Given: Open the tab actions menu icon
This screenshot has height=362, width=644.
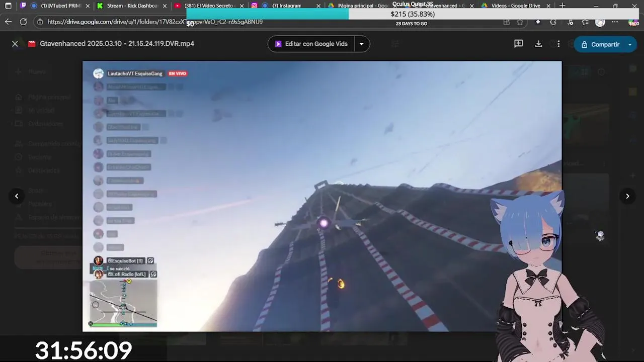Looking at the screenshot, I should point(8,6).
